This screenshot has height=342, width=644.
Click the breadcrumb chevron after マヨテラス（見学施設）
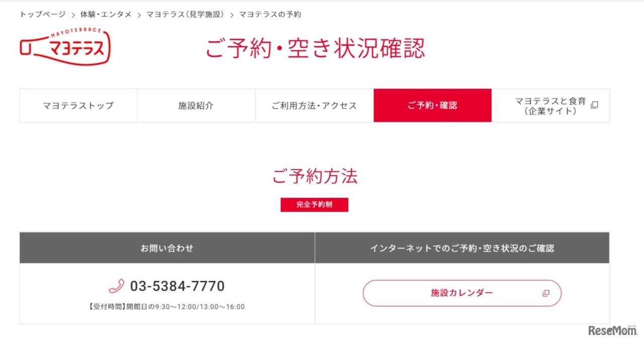pyautogui.click(x=231, y=14)
